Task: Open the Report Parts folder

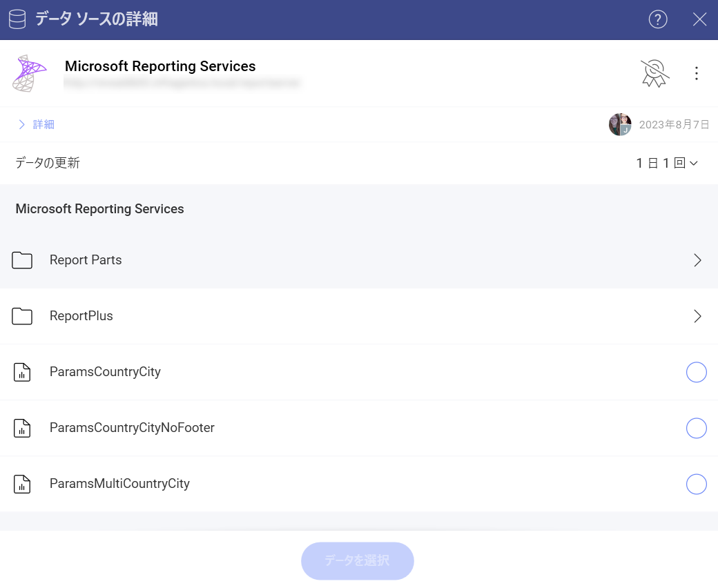Action: click(359, 260)
